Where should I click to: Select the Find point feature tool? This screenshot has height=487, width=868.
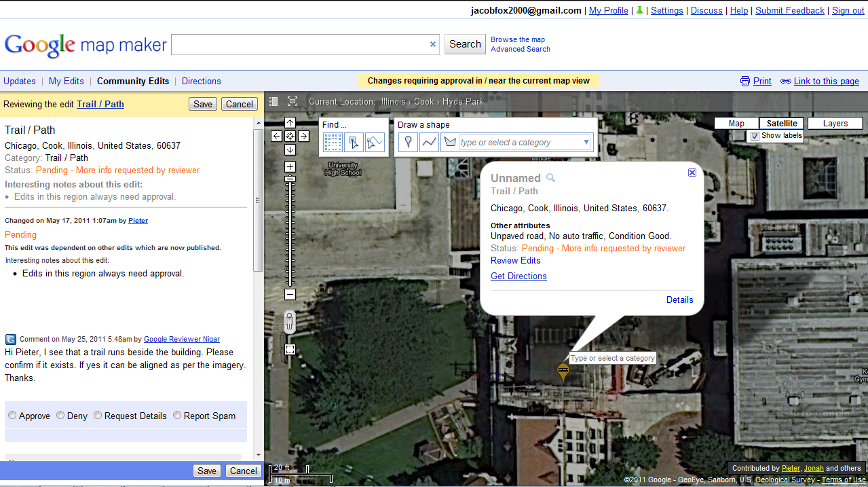(354, 142)
